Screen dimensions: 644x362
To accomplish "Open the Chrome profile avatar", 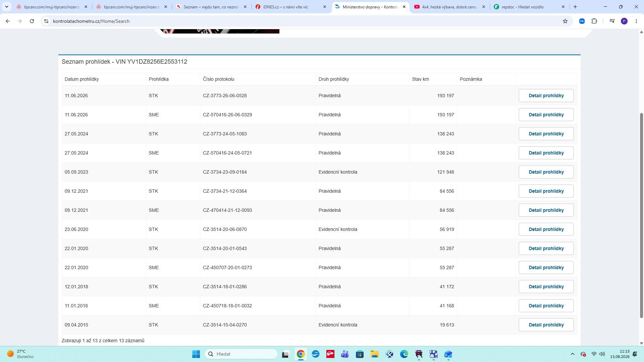I will click(624, 21).
